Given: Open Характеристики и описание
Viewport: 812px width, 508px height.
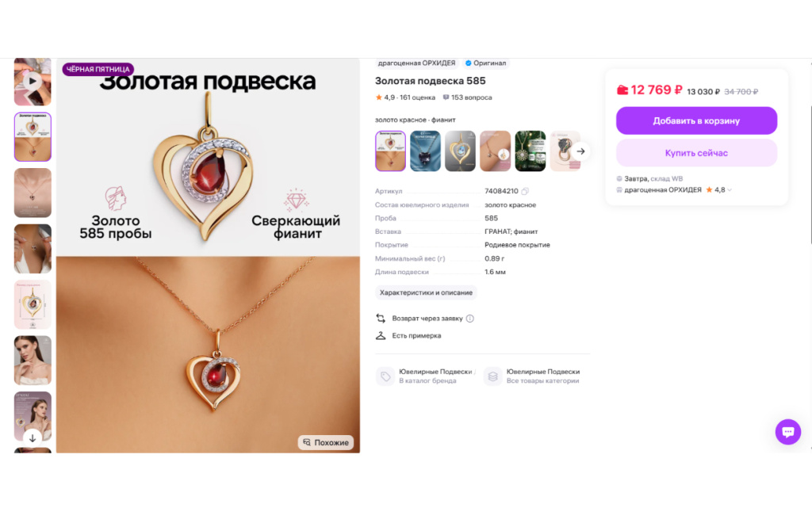Looking at the screenshot, I should click(426, 292).
